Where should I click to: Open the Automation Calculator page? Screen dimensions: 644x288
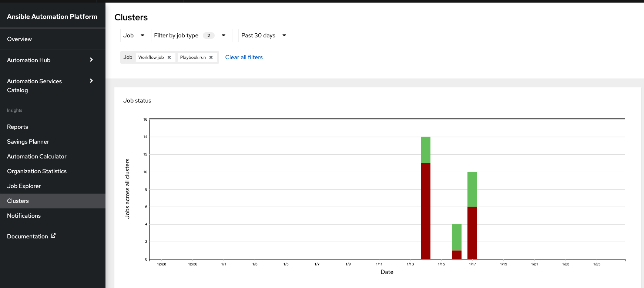[x=37, y=157]
